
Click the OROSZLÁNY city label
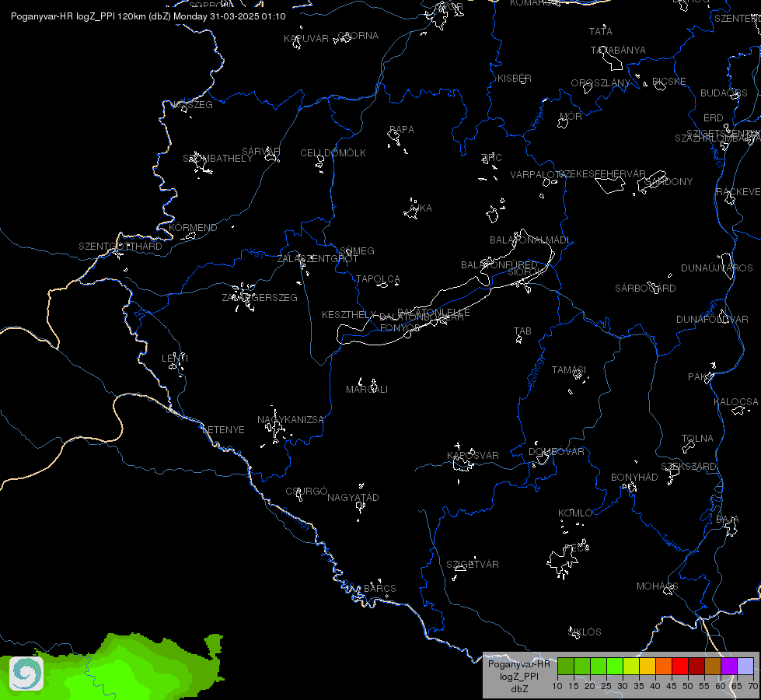tap(600, 83)
